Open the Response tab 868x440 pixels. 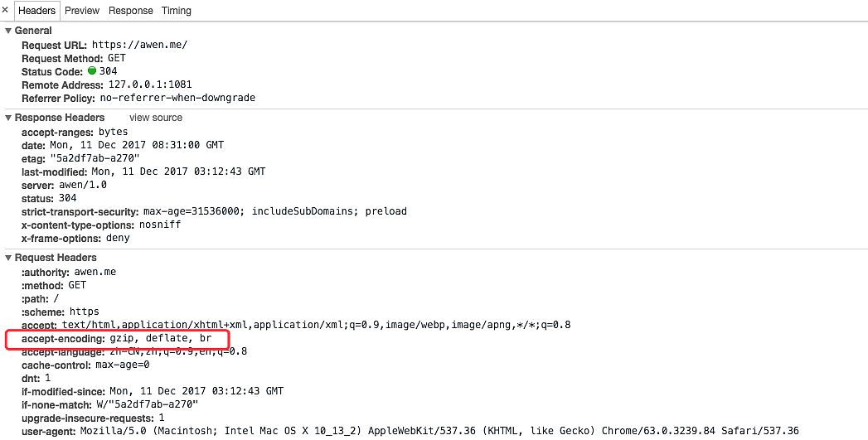[x=131, y=11]
